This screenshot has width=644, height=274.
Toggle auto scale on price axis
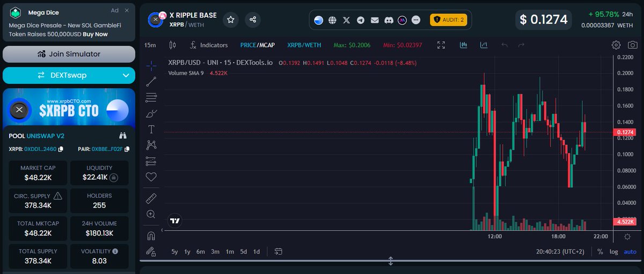coord(630,251)
